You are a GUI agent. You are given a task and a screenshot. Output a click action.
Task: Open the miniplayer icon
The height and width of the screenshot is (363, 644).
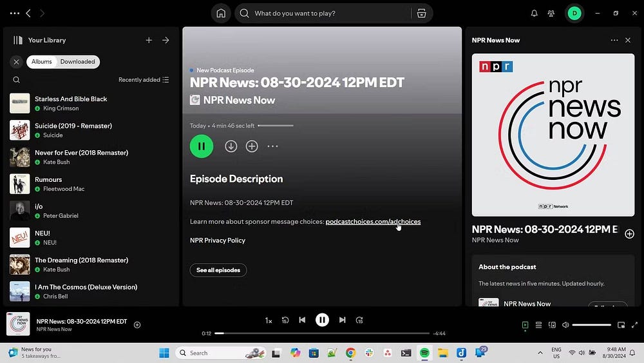621,325
